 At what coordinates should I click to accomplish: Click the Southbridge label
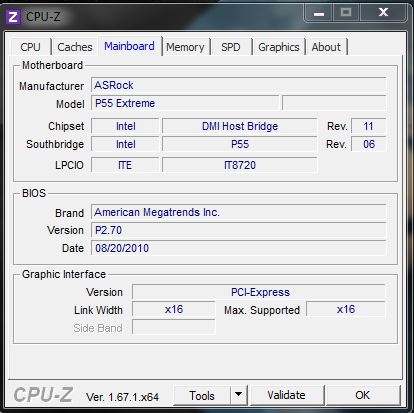tap(55, 144)
